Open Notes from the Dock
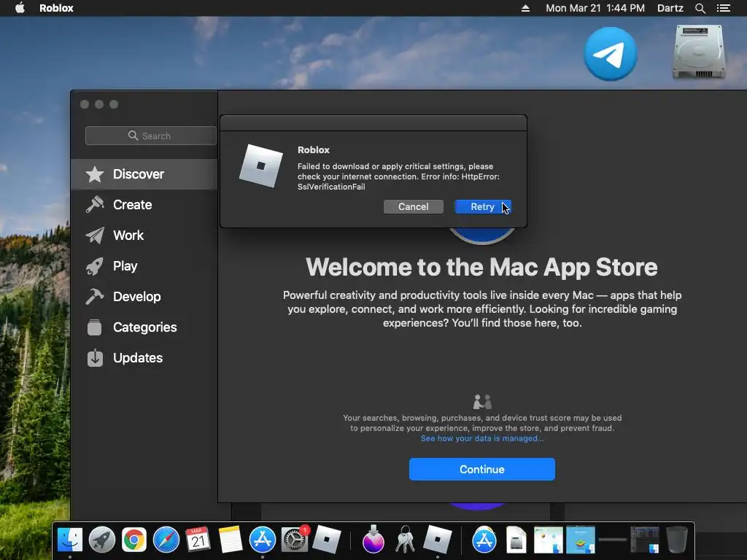This screenshot has height=560, width=747. click(230, 540)
